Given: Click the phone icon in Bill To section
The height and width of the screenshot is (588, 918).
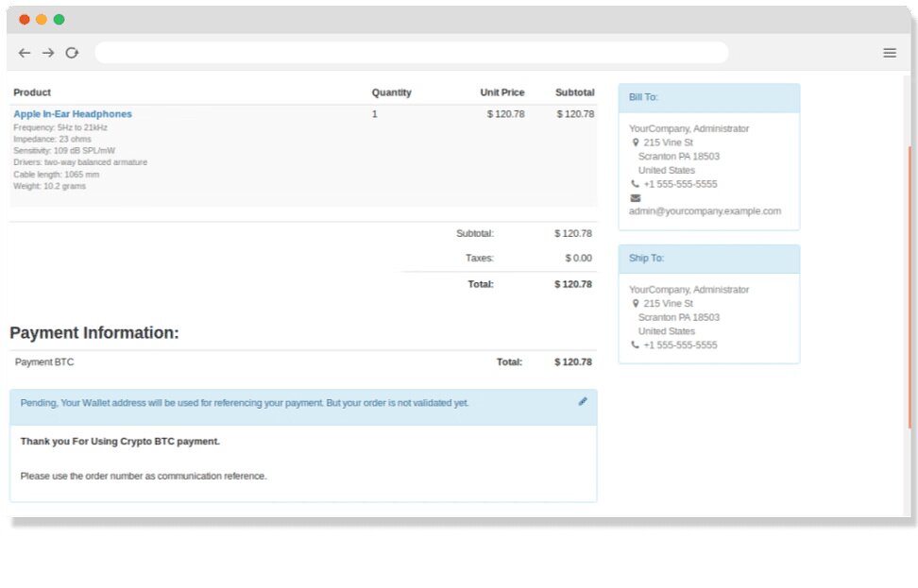Looking at the screenshot, I should click(x=636, y=184).
